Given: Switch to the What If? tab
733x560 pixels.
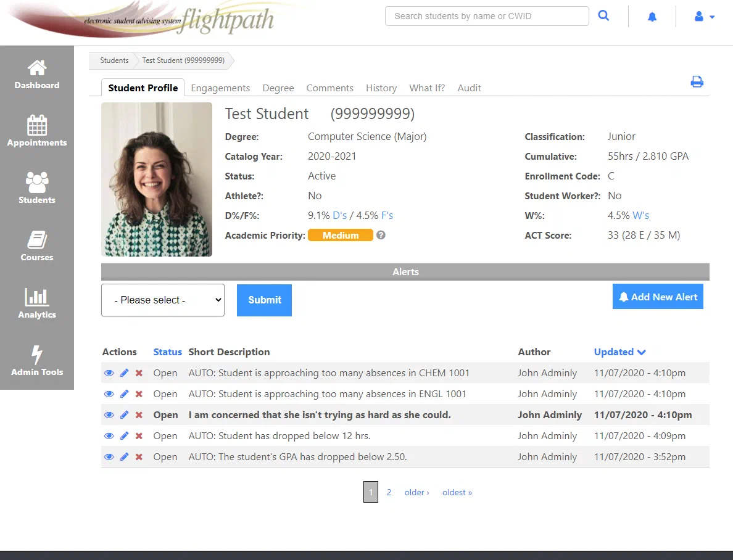Looking at the screenshot, I should coord(427,88).
